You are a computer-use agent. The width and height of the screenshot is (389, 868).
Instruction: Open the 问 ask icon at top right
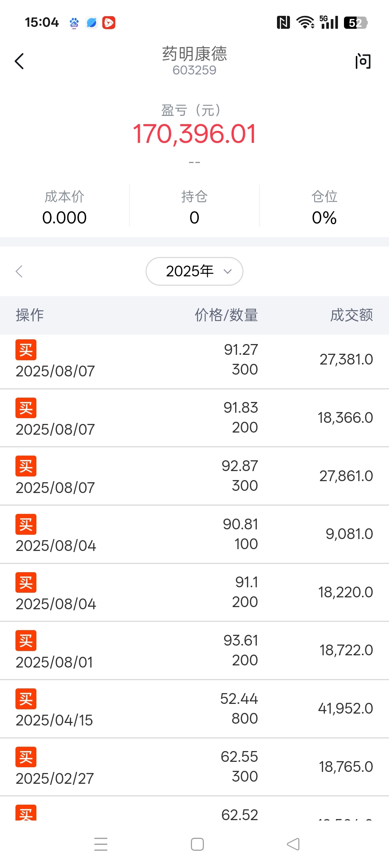[363, 61]
